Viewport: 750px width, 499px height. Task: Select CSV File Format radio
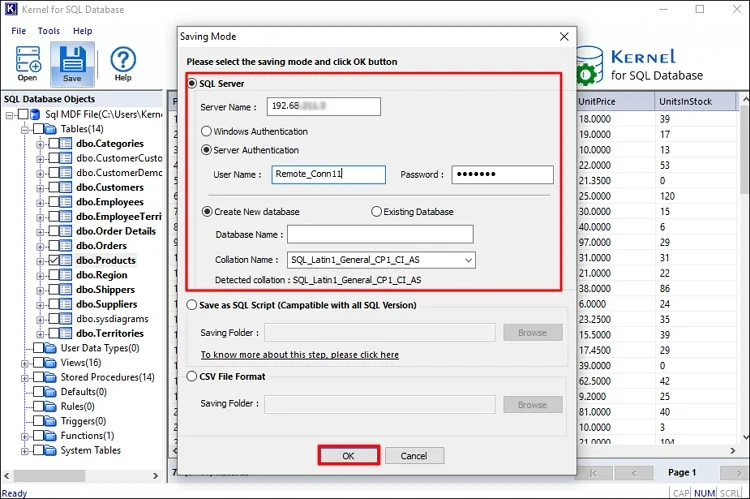(192, 377)
